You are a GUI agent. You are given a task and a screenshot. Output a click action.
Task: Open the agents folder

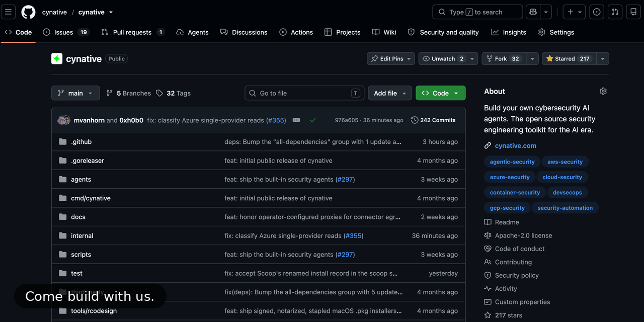pyautogui.click(x=81, y=180)
